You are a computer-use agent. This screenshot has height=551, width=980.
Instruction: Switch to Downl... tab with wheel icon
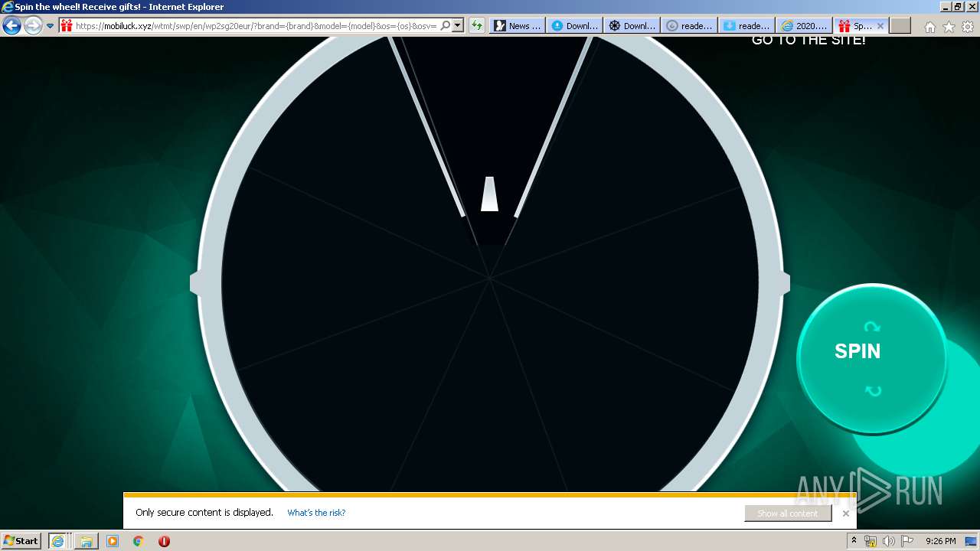[632, 25]
